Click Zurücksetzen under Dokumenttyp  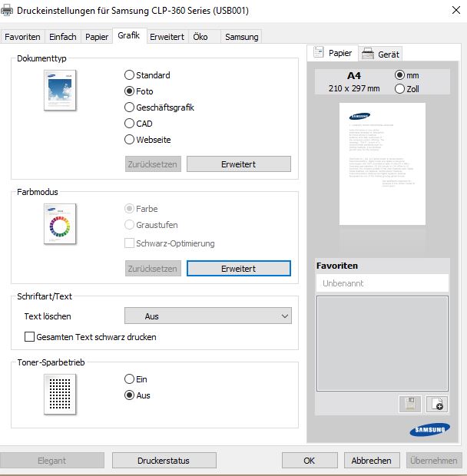click(x=153, y=164)
